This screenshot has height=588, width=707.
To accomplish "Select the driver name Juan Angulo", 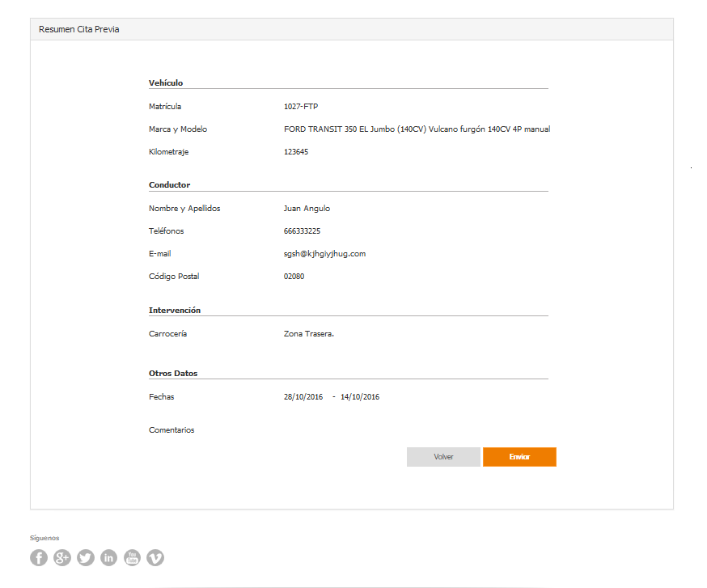I will [307, 209].
